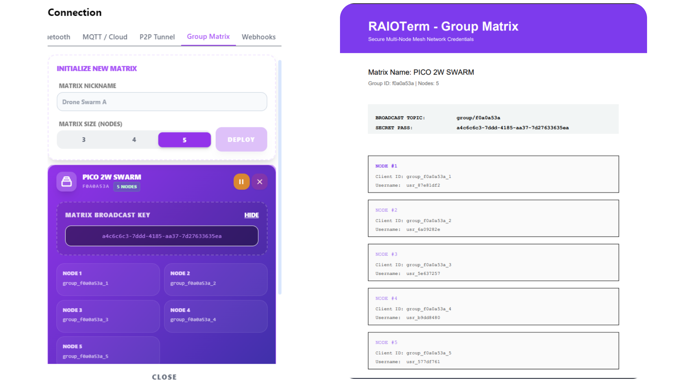Click the Matrix Name: PICO 2W SWARM text
The image size is (680, 382).
pos(421,72)
